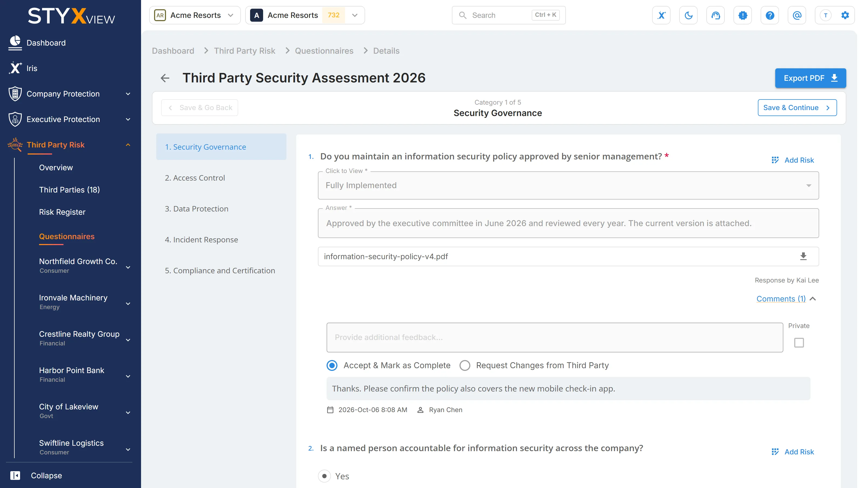Open the mentions at-sign icon
This screenshot has width=868, height=488.
[797, 15]
